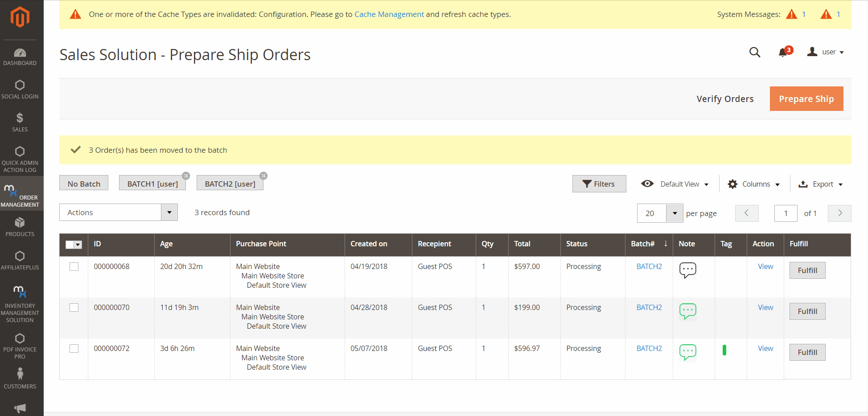Open PDF Invoice Pro menu
Image resolution: width=868 pixels, height=416 pixels.
pyautogui.click(x=20, y=346)
